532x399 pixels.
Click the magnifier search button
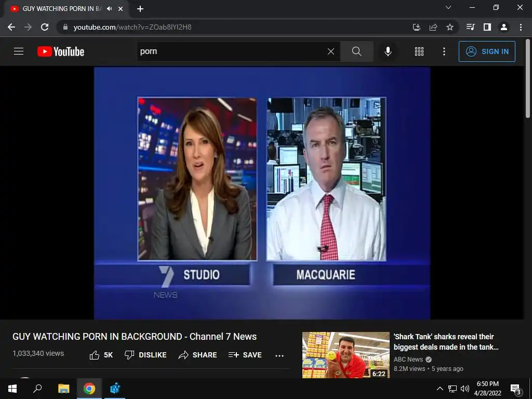click(x=356, y=51)
